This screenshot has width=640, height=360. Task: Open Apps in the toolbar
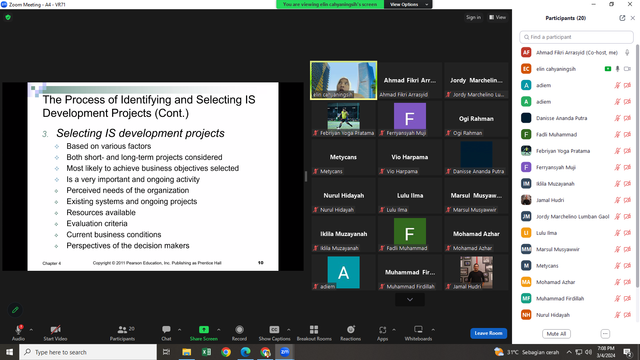pos(382,332)
